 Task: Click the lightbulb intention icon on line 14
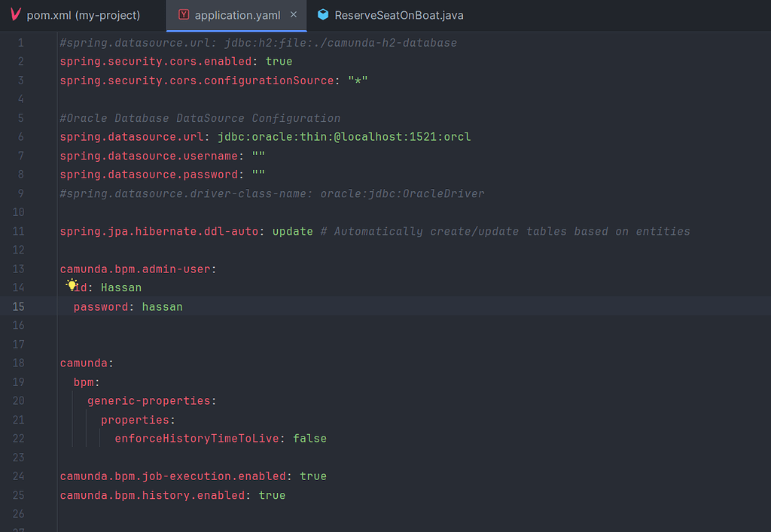point(72,285)
